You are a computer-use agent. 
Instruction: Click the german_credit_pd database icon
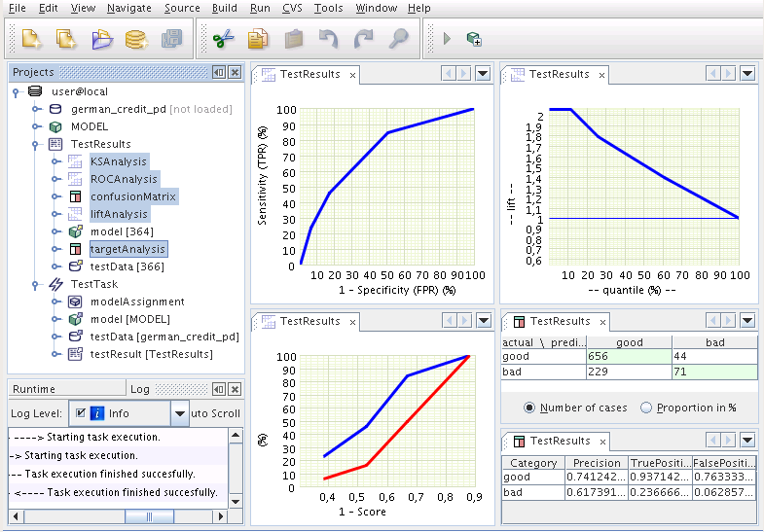click(55, 109)
